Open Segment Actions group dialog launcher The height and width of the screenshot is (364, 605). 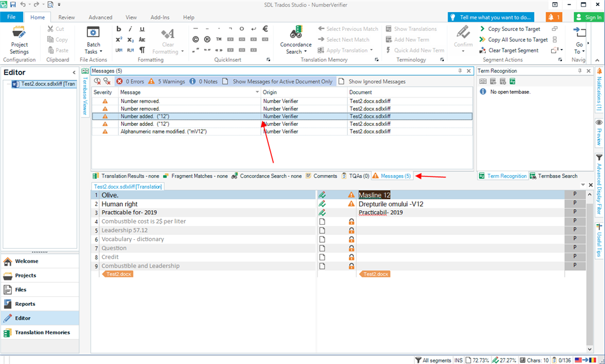pyautogui.click(x=560, y=60)
